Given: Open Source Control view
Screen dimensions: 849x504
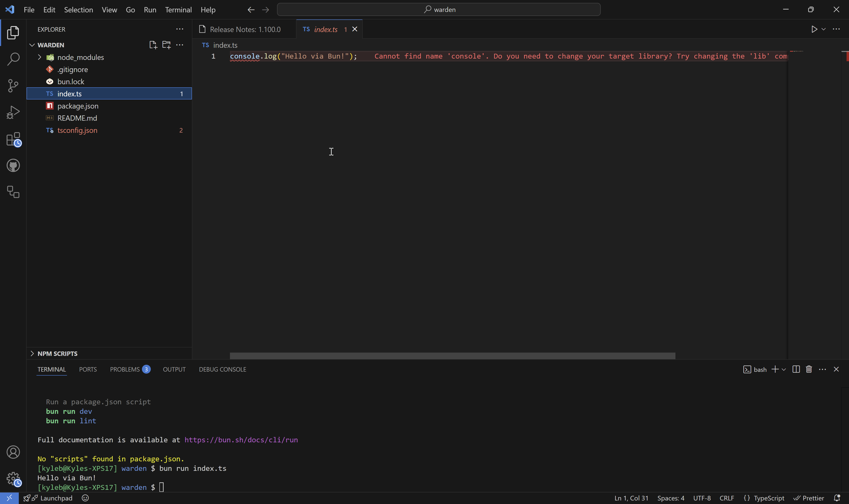Looking at the screenshot, I should 13,86.
